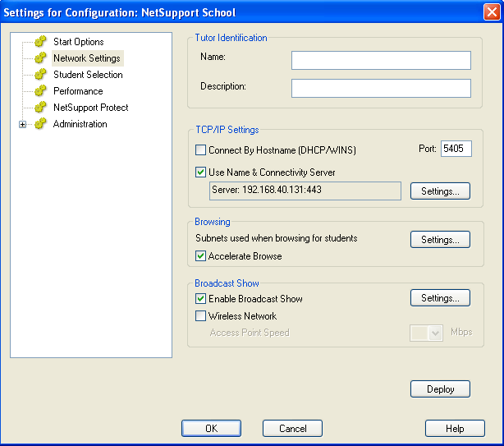
Task: Open the Broadcast Show Settings button
Action: [440, 298]
